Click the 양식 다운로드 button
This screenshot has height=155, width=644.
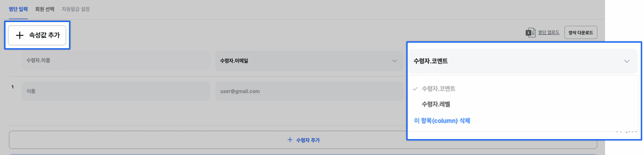[x=580, y=32]
